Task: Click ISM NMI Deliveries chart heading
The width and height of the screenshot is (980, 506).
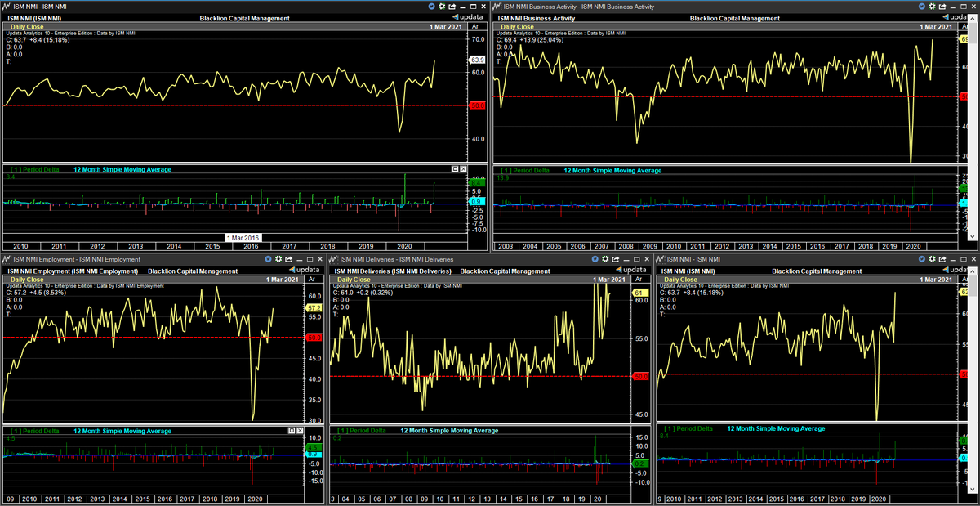Action: coord(394,271)
